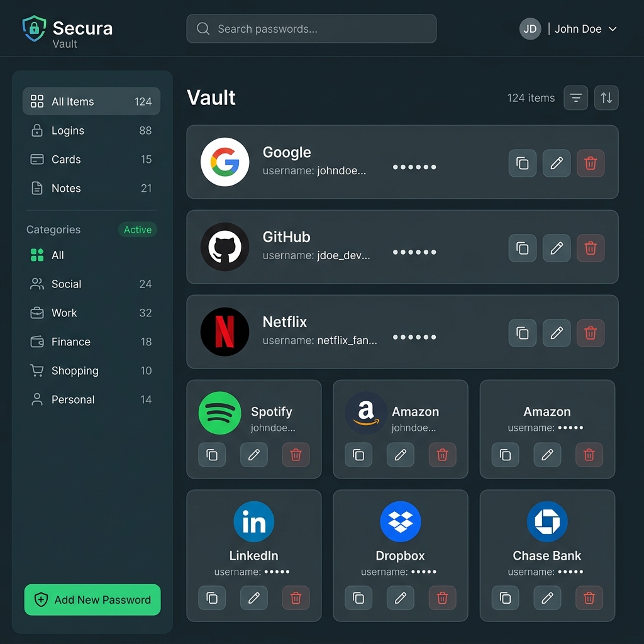Filter by Work category
644x644 pixels.
pyautogui.click(x=91, y=313)
